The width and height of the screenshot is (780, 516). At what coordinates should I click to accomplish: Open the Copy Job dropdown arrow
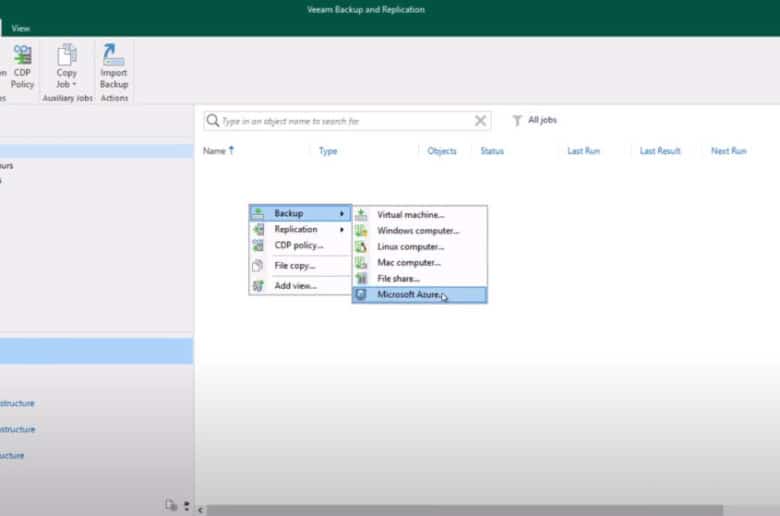[74, 85]
